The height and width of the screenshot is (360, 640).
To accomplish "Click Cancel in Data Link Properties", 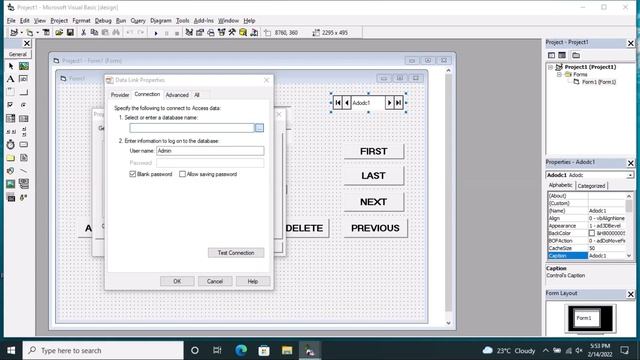I will click(x=215, y=281).
